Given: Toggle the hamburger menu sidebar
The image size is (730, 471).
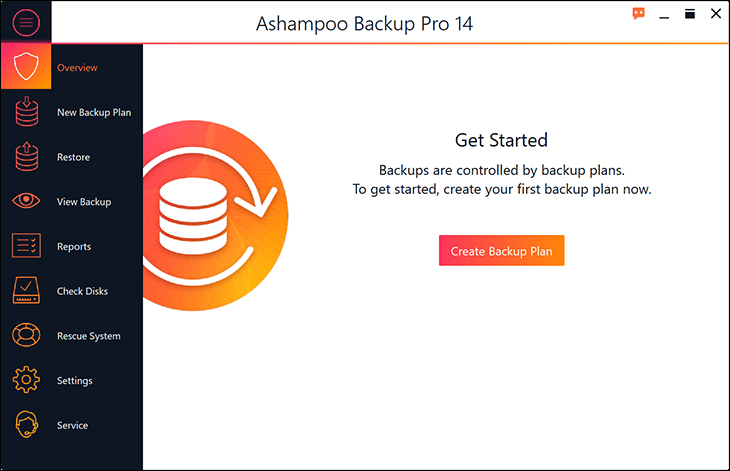Looking at the screenshot, I should click(26, 21).
